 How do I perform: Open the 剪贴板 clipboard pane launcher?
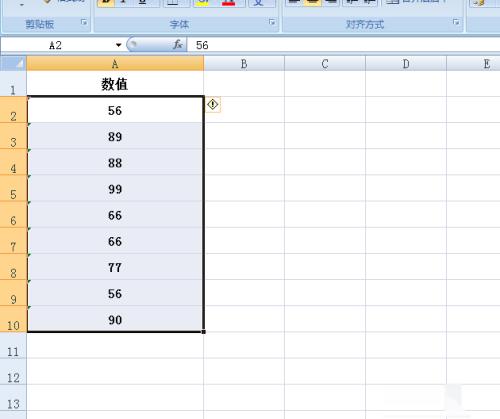pos(84,23)
